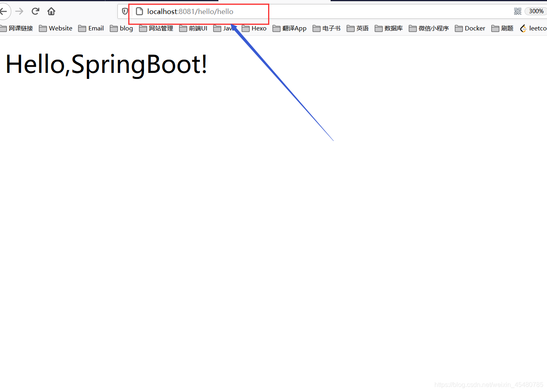Open the Website bookmark folder
Viewport: 547px width, 392px height.
coord(56,28)
